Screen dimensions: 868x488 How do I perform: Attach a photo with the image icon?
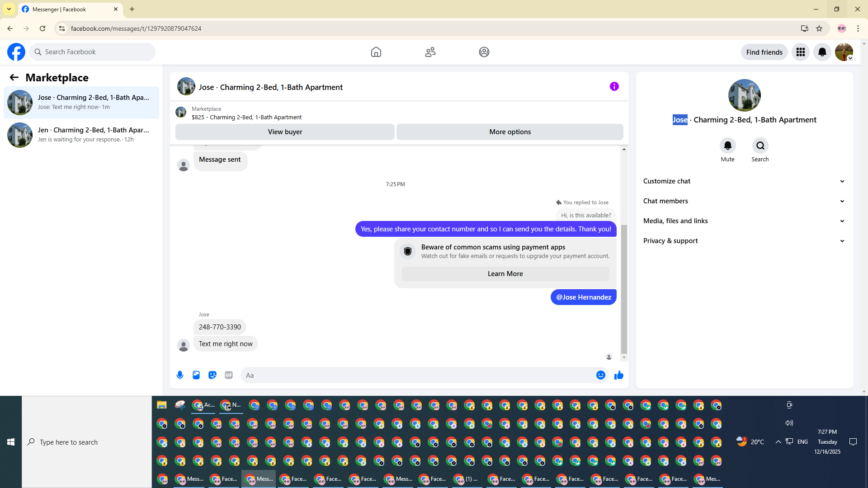point(196,375)
